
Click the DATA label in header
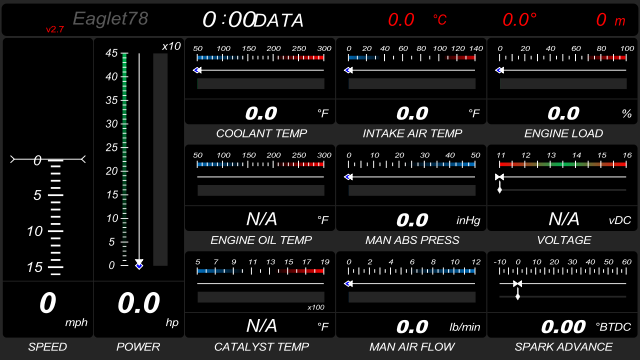279,21
